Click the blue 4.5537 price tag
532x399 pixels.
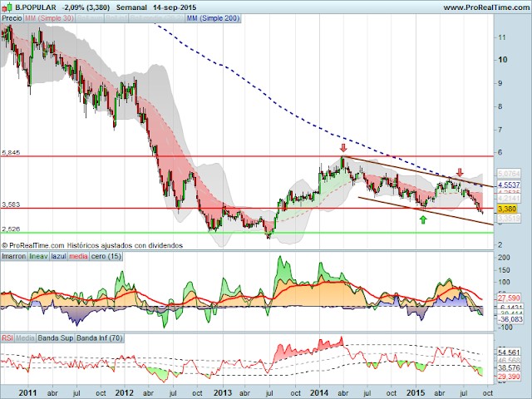pyautogui.click(x=509, y=185)
